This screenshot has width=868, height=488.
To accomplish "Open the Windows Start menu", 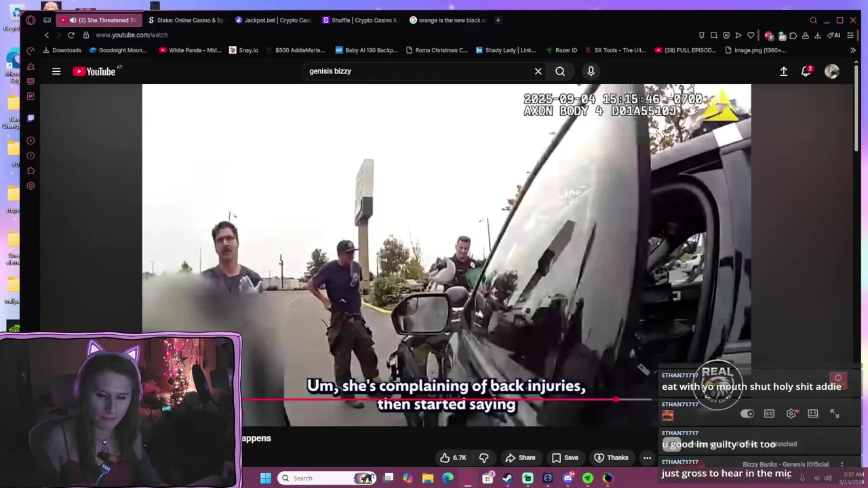I will 266,479.
